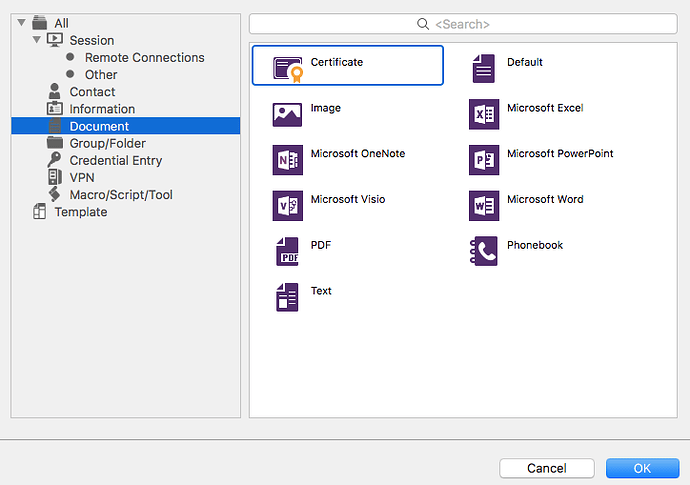The height and width of the screenshot is (485, 690).
Task: Click the Microsoft Visio icon
Action: pyautogui.click(x=288, y=205)
